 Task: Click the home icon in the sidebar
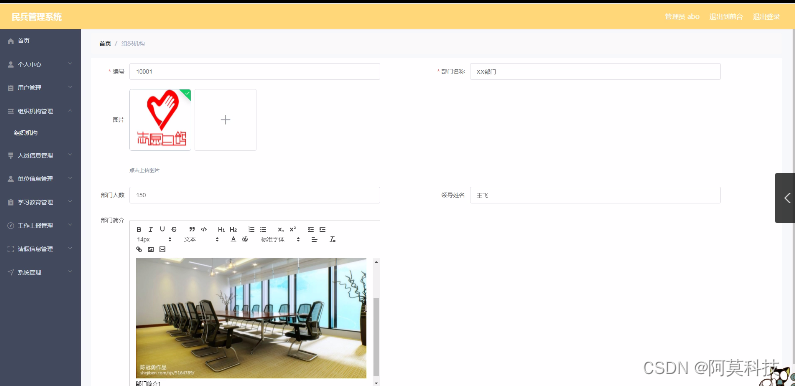[x=11, y=41]
